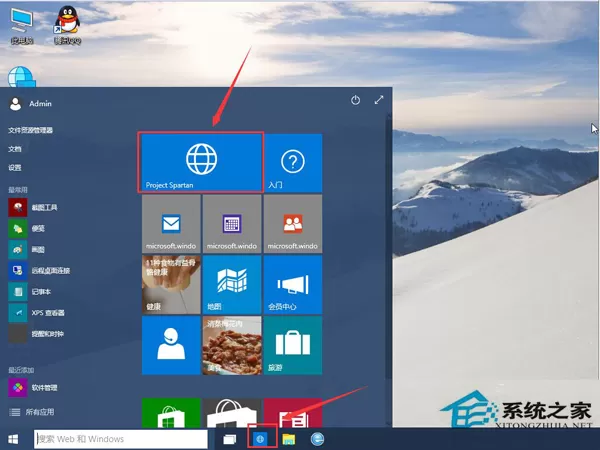The width and height of the screenshot is (600, 450).
Task: Open the 旅游 travel suitcase tile
Action: pos(293,345)
